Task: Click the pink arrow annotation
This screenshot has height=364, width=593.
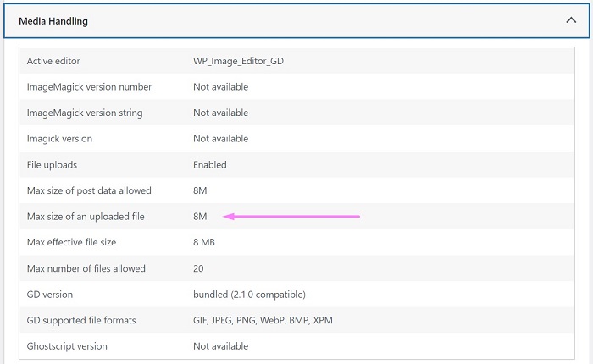Action: click(x=291, y=217)
